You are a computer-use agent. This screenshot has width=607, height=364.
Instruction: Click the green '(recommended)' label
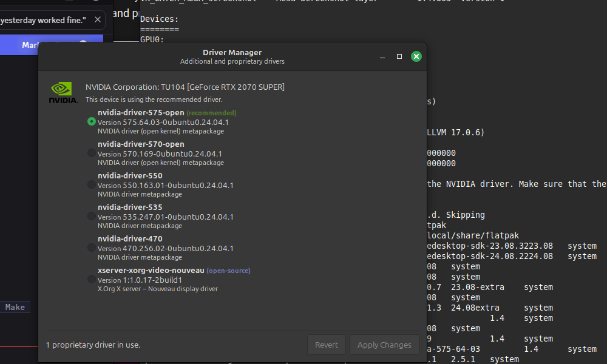pos(211,113)
